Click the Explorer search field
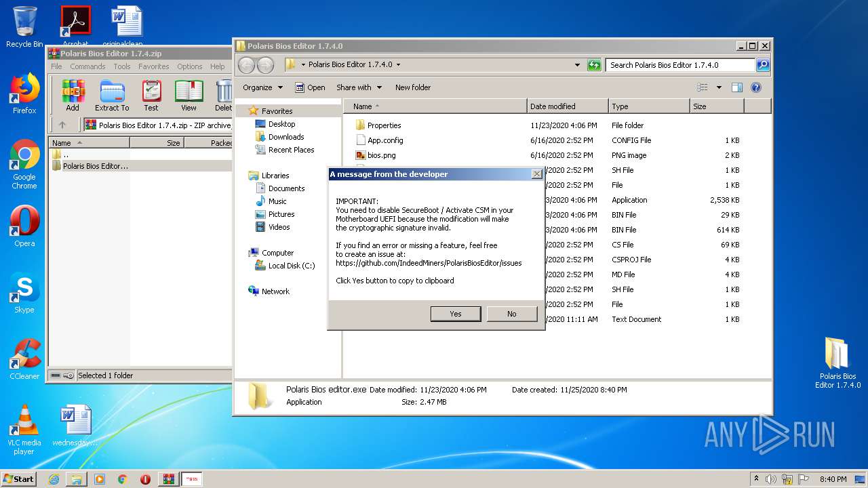This screenshot has width=868, height=488. click(680, 65)
